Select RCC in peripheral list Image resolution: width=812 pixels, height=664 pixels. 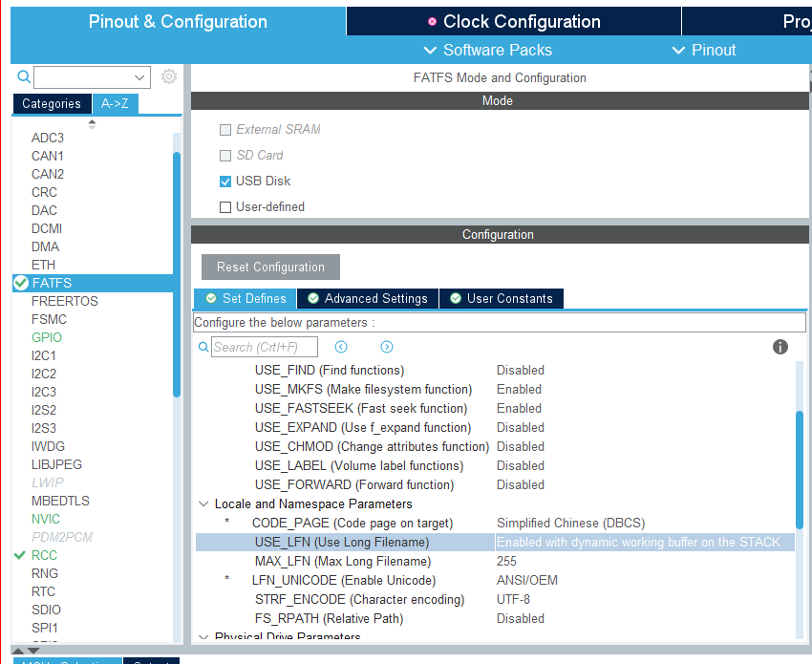click(x=44, y=555)
